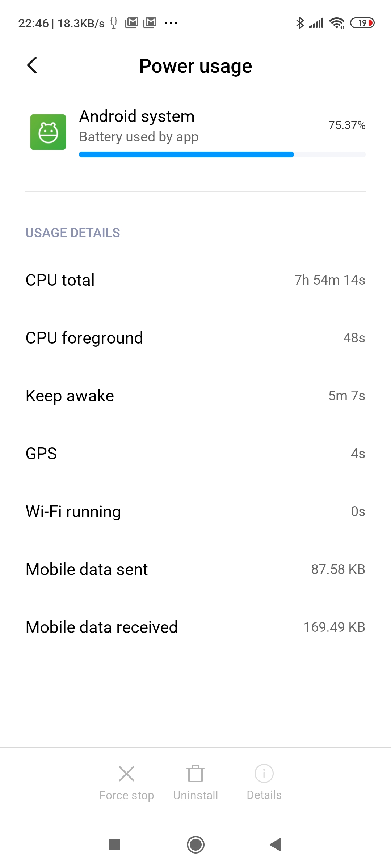This screenshot has width=391, height=868.
Task: Tap the back arrow in header
Action: pos(32,65)
